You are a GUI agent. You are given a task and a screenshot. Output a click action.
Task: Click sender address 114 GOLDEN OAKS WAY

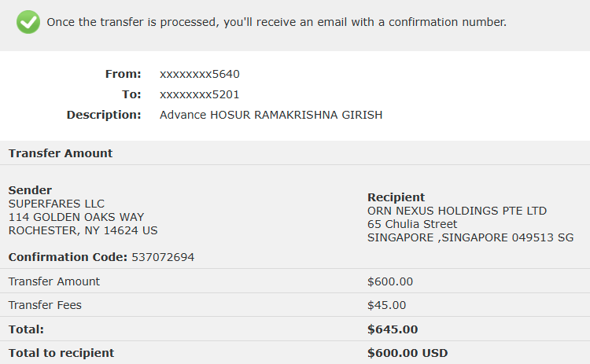pyautogui.click(x=76, y=217)
